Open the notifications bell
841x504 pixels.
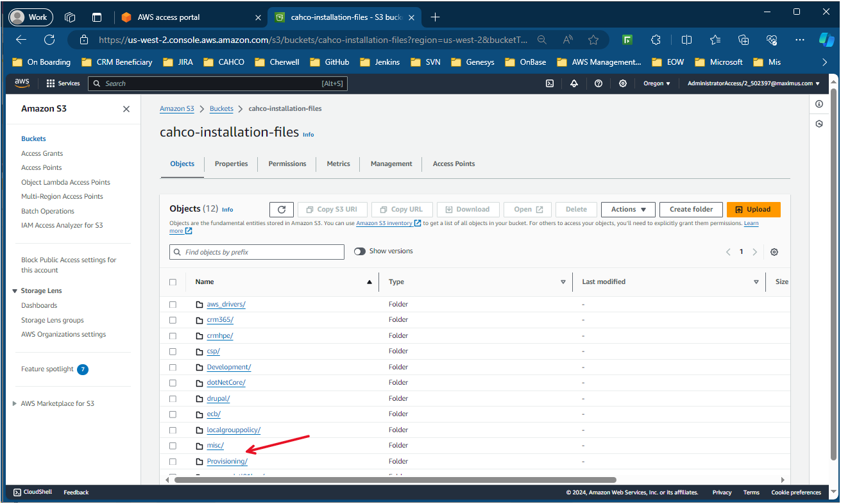[574, 83]
